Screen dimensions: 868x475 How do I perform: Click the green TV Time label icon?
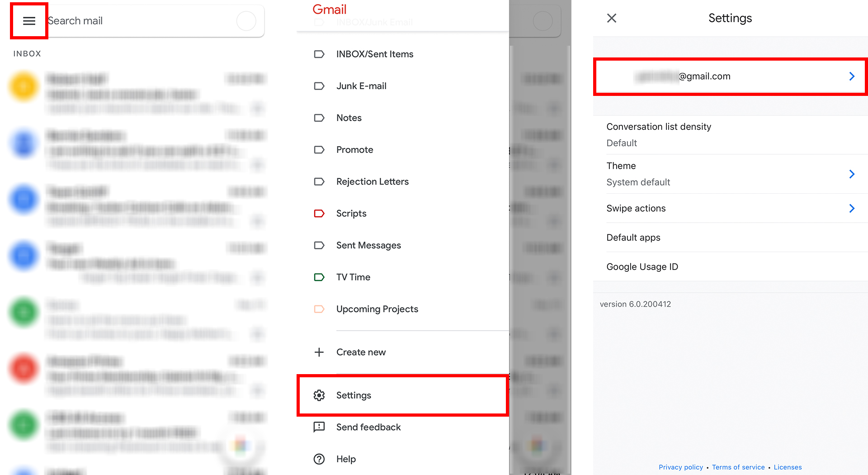click(319, 277)
